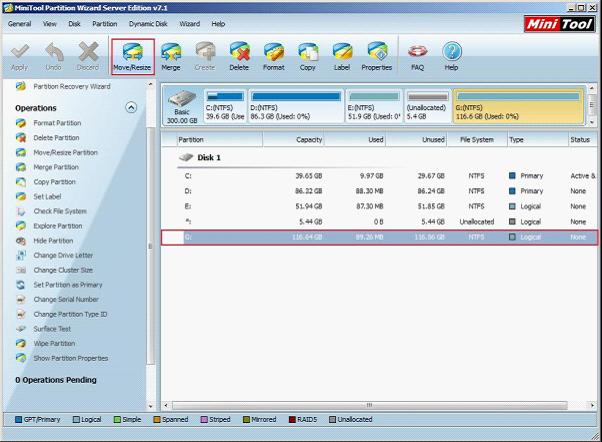Sort by the Used column header
Image resolution: width=602 pixels, height=442 pixels.
coord(355,140)
